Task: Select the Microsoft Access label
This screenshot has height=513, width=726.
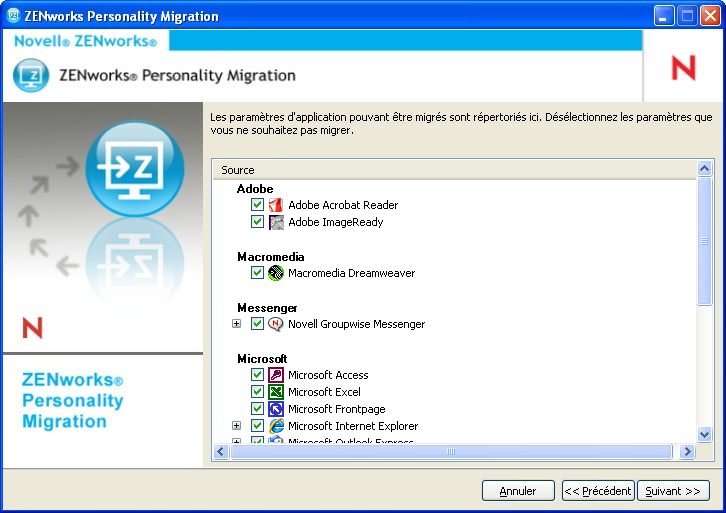Action: [328, 375]
